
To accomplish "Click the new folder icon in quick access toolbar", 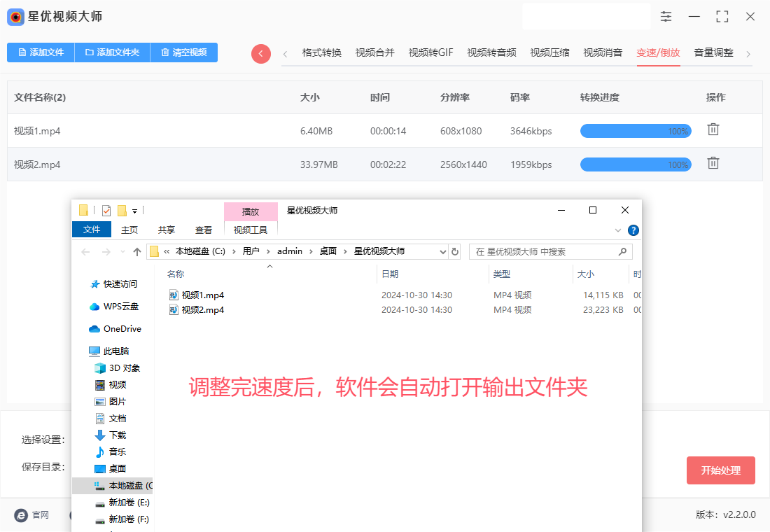I will point(122,211).
